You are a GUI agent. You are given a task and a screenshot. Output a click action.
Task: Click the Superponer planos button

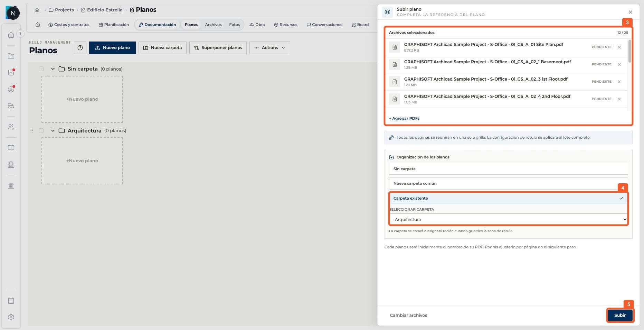pyautogui.click(x=218, y=48)
